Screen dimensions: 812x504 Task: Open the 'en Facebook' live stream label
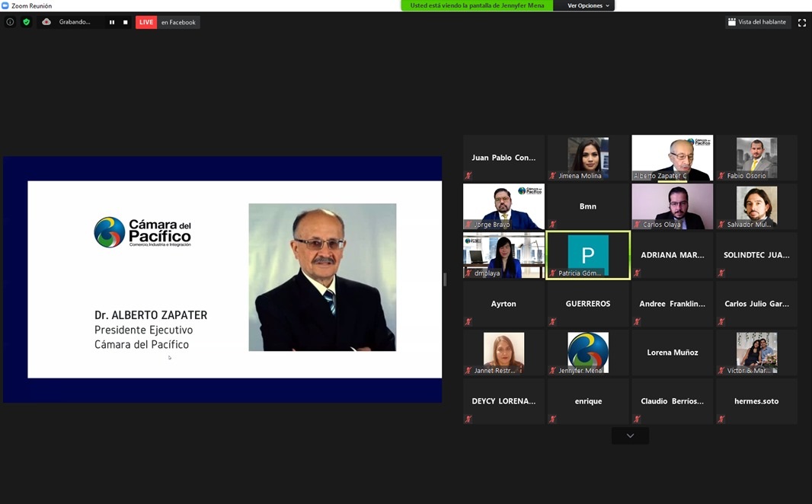pyautogui.click(x=178, y=22)
